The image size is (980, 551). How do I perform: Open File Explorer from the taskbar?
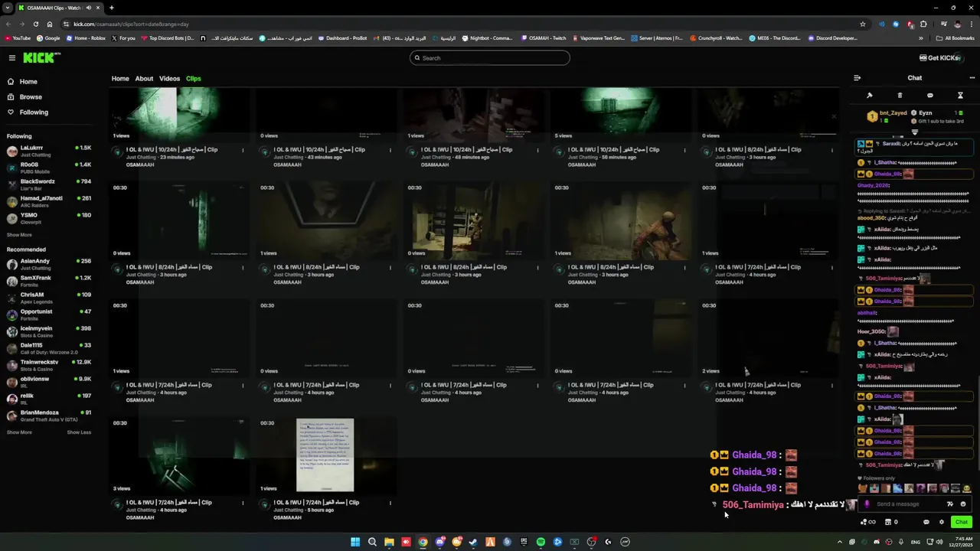click(389, 542)
